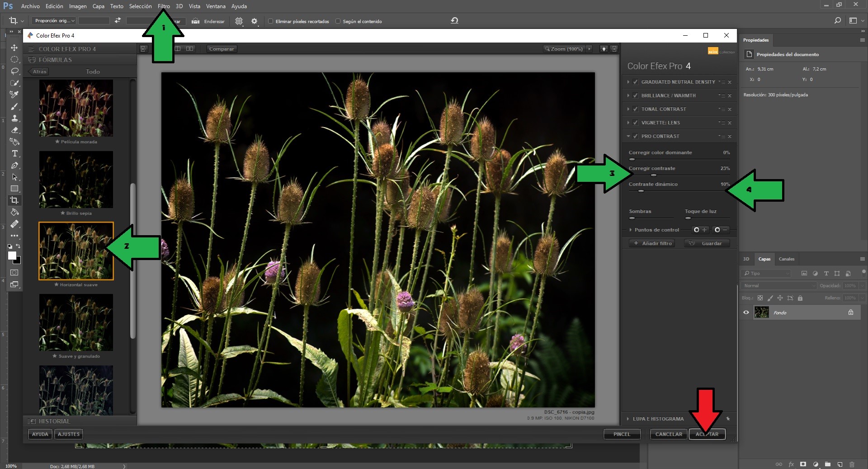Select the Path Selection arrow tool

[14, 177]
